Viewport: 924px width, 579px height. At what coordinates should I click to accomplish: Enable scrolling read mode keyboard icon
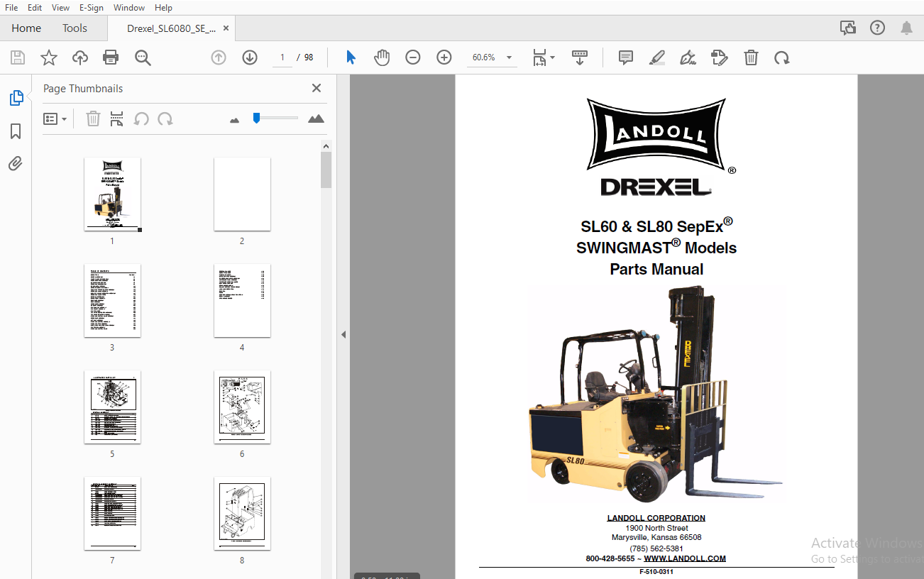pyautogui.click(x=580, y=57)
